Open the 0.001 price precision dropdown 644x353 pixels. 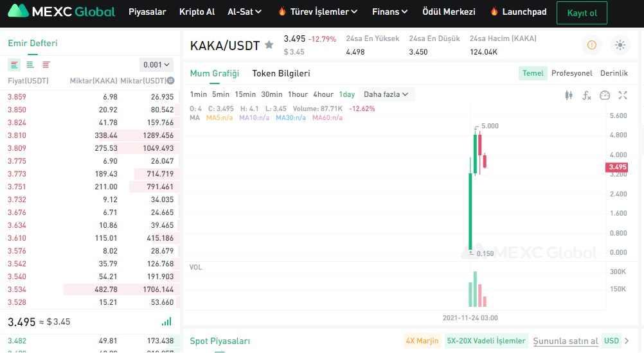(156, 65)
